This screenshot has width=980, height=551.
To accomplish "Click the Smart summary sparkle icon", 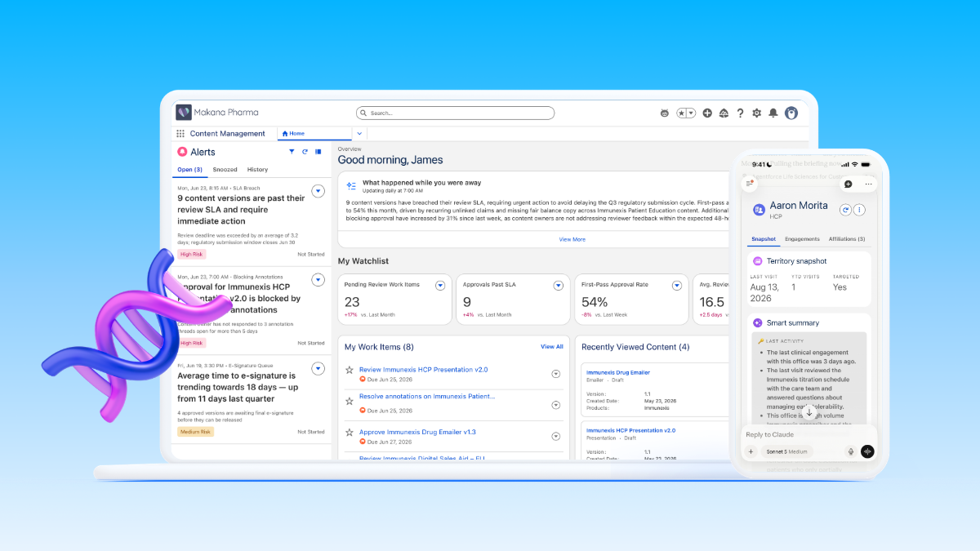I will pyautogui.click(x=758, y=322).
